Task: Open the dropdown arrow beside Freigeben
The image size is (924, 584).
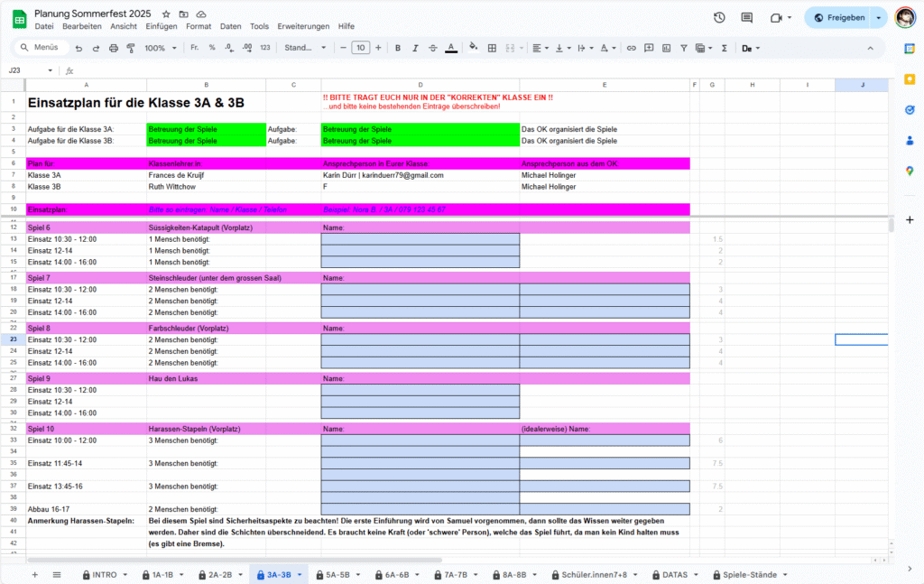Action: tap(878, 17)
